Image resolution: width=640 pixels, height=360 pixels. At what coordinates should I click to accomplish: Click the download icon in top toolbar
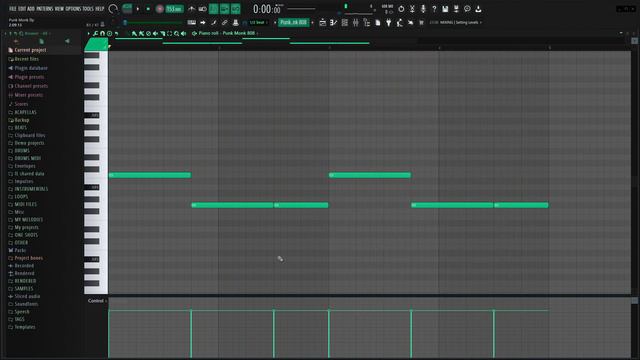[x=478, y=9]
